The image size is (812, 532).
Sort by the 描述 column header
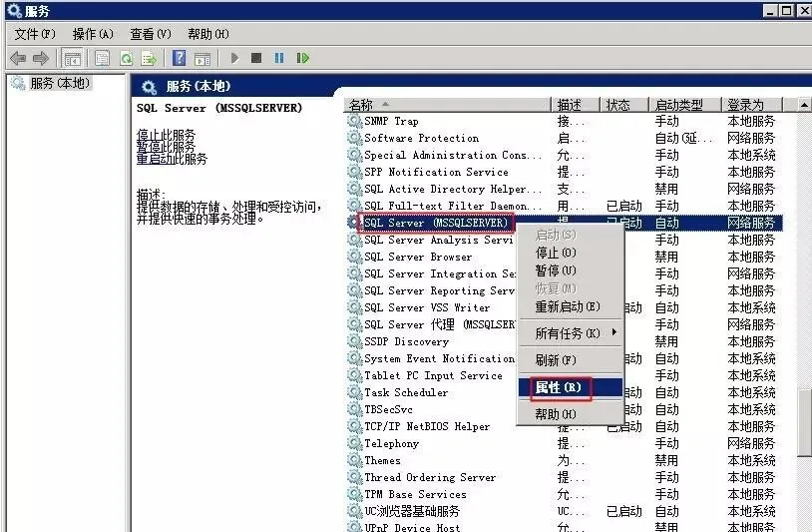[x=575, y=105]
